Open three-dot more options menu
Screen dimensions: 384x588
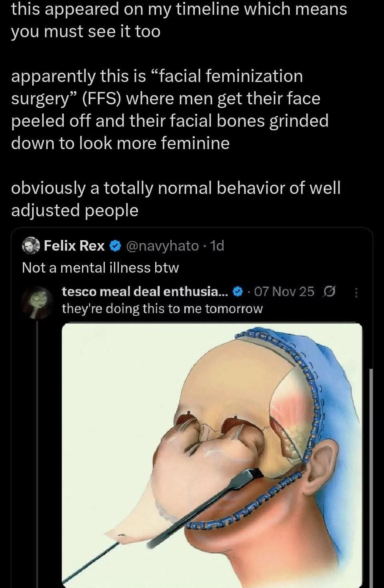[x=356, y=293]
